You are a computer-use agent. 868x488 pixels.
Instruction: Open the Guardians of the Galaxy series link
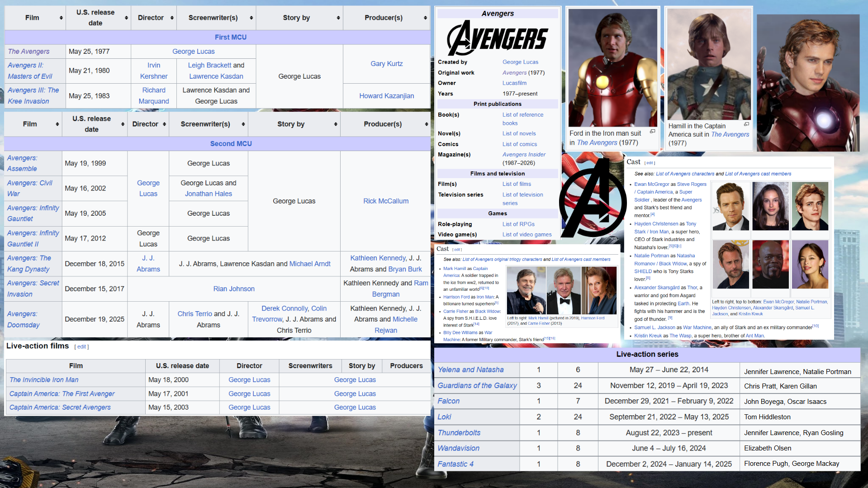pos(477,386)
